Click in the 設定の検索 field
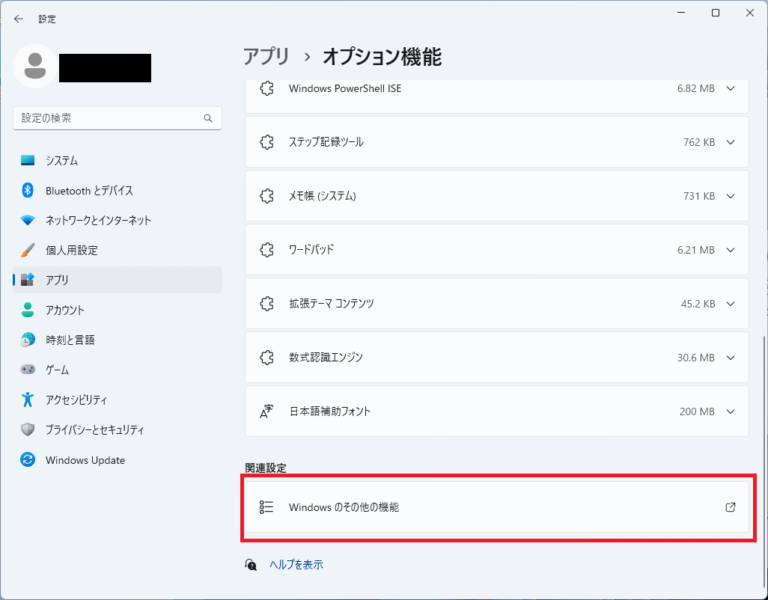This screenshot has width=768, height=600. coord(105,118)
